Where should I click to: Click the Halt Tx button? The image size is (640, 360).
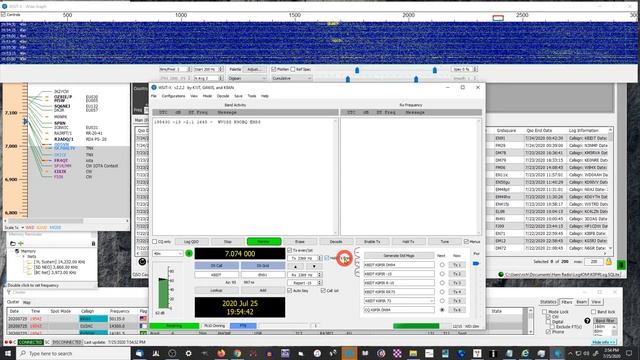point(408,242)
